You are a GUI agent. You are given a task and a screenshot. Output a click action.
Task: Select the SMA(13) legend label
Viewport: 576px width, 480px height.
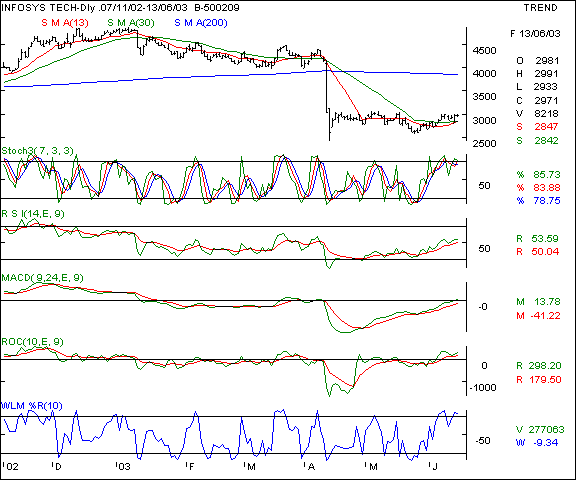(65, 23)
